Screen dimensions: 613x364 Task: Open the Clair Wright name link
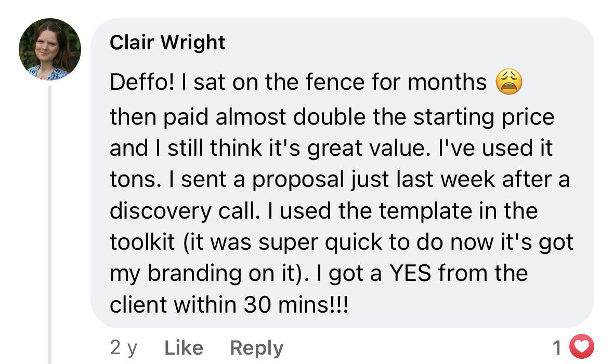tap(167, 42)
